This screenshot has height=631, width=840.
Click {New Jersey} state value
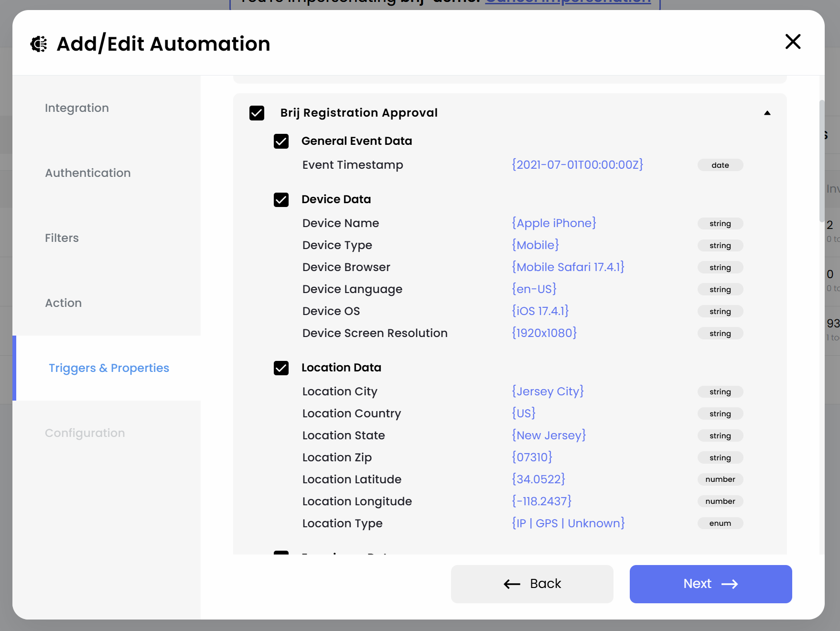(549, 435)
